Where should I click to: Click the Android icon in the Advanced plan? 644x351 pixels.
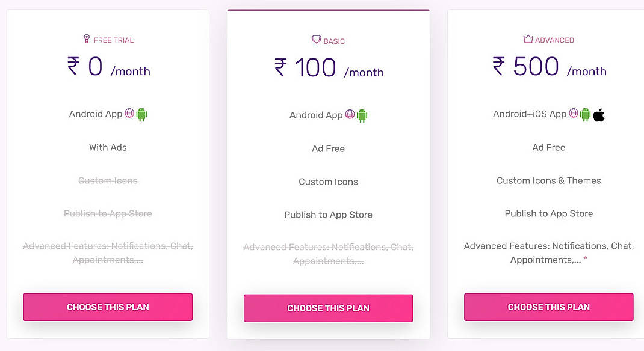point(584,114)
